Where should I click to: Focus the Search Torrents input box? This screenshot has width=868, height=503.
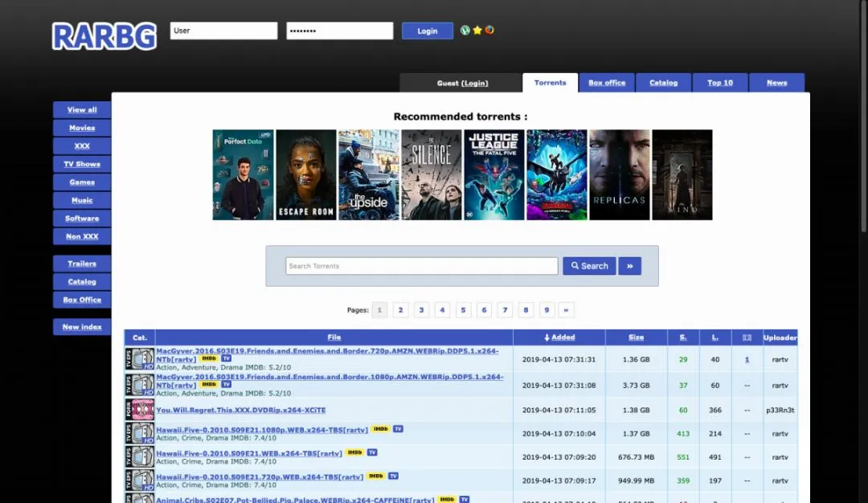click(422, 266)
